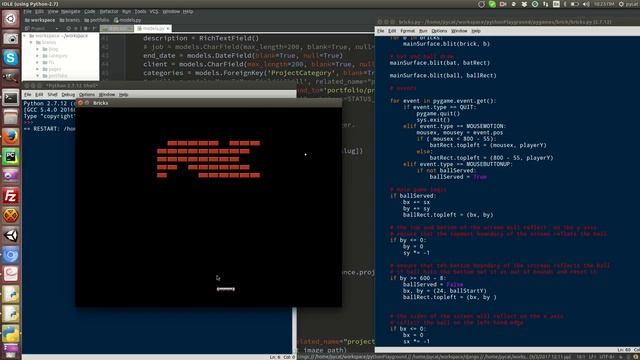Click the white ball in Bricks game

point(305,154)
